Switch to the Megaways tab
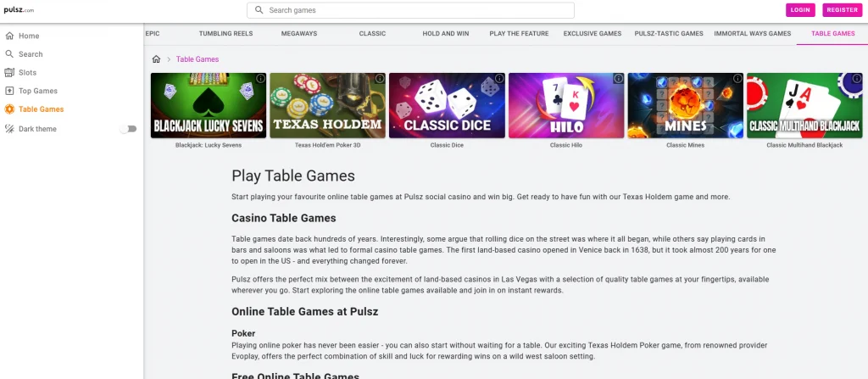Image resolution: width=868 pixels, height=379 pixels. (299, 34)
